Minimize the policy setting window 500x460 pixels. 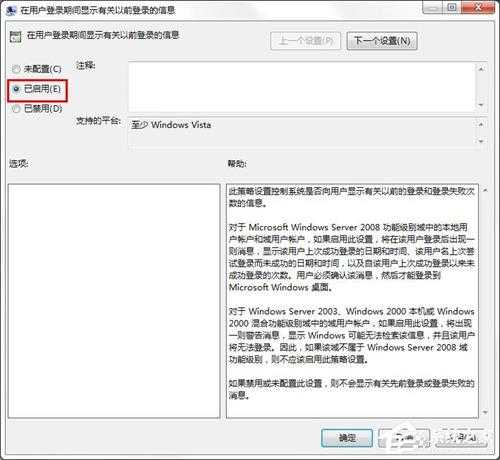click(432, 8)
